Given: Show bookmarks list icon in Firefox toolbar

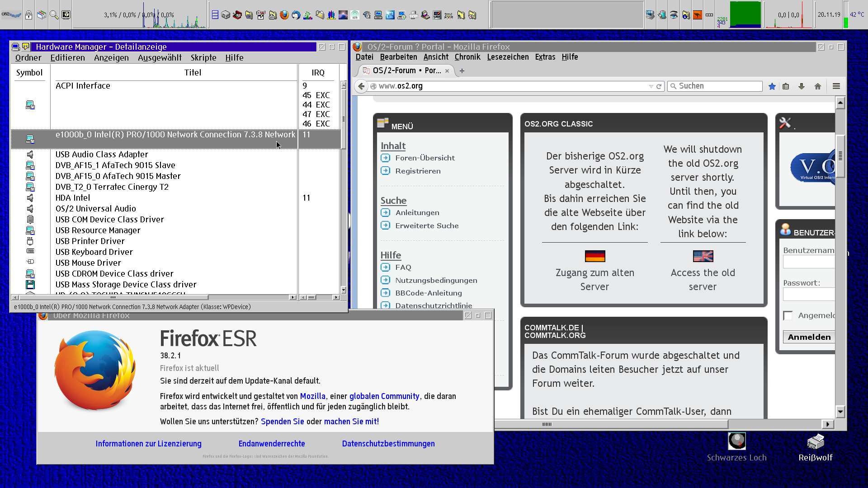Looking at the screenshot, I should tap(786, 86).
